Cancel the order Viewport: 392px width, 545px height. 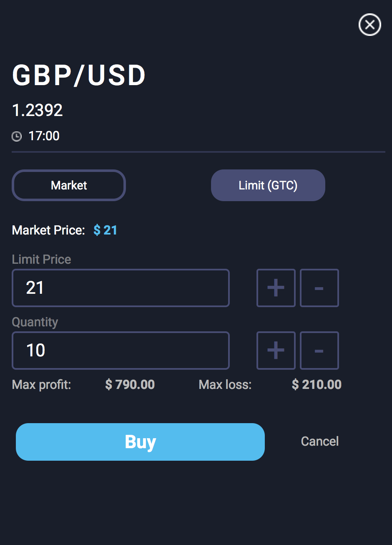(x=319, y=442)
